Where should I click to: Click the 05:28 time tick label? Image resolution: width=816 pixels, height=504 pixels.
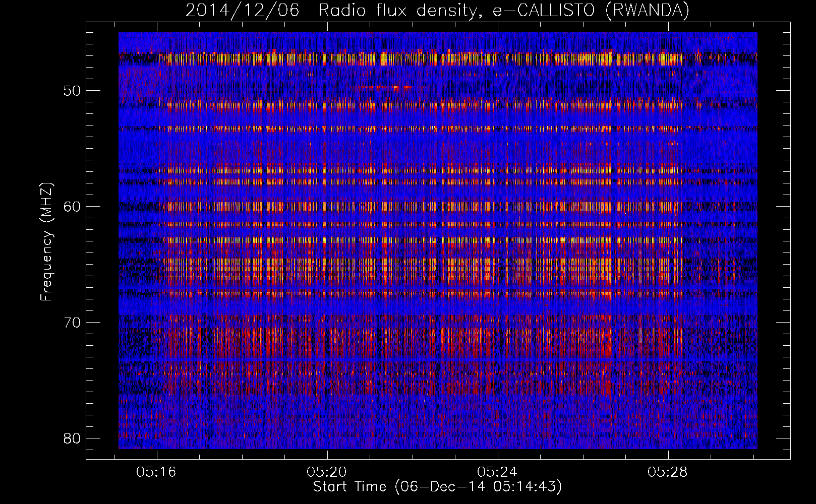(x=668, y=472)
